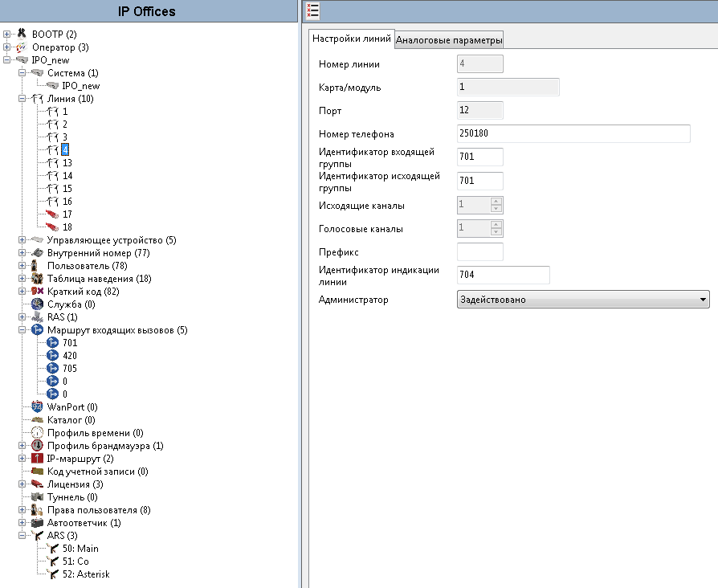
Task: Click the Внутренний номер phone icon
Action: pyautogui.click(x=37, y=253)
